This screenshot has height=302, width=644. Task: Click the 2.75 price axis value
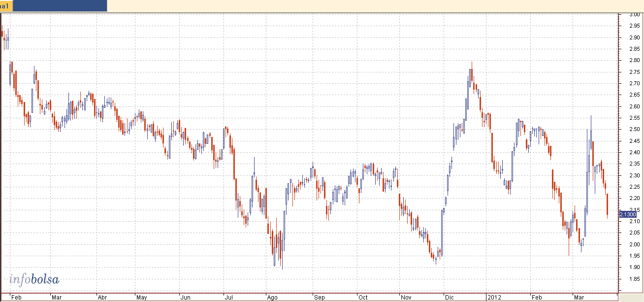[635, 72]
